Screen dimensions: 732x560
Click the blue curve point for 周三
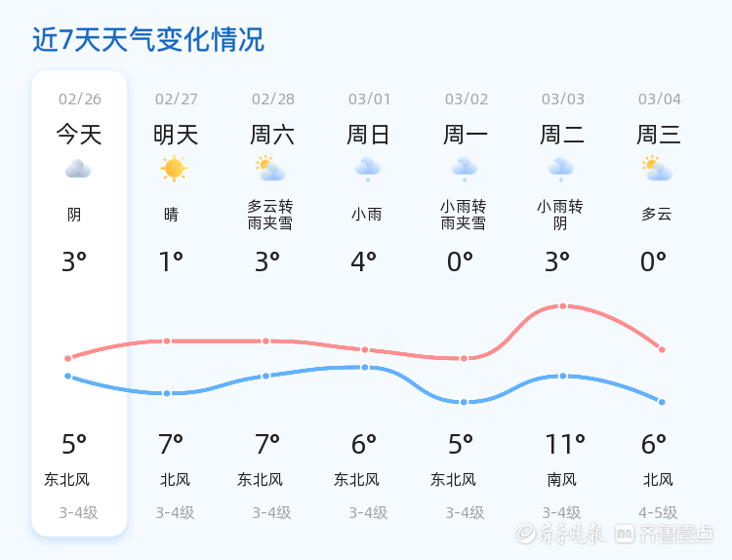662,402
